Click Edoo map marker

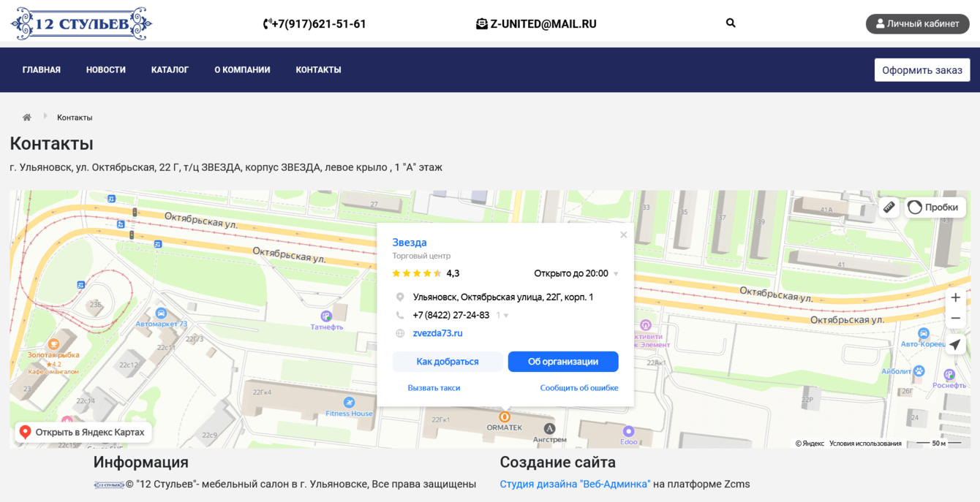point(628,432)
